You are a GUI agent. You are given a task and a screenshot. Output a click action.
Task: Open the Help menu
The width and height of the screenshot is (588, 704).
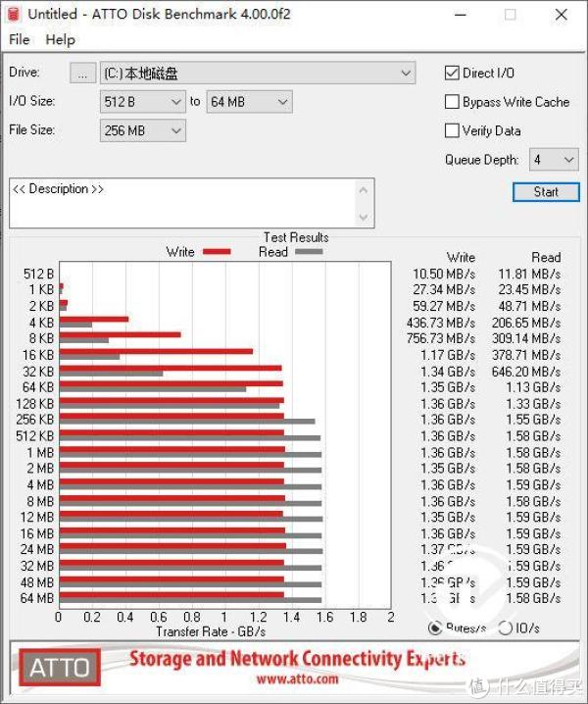pos(60,39)
